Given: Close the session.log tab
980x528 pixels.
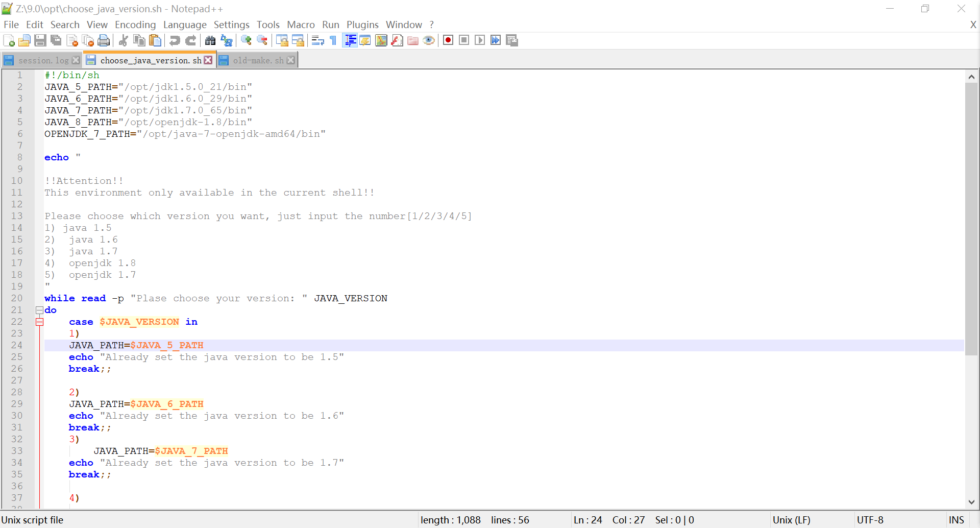Looking at the screenshot, I should point(76,60).
